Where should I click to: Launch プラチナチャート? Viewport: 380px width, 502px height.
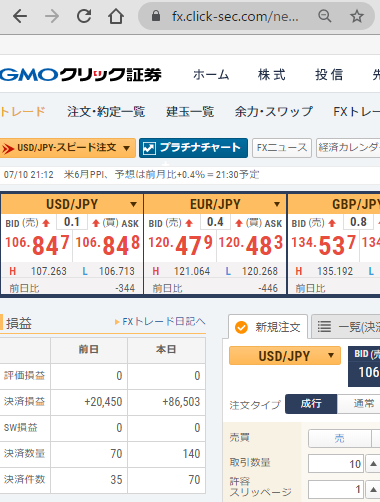(x=193, y=148)
